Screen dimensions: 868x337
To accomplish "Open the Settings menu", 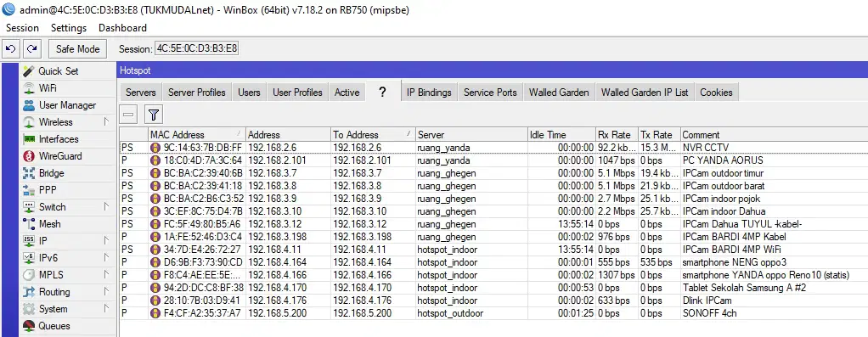I will [69, 28].
